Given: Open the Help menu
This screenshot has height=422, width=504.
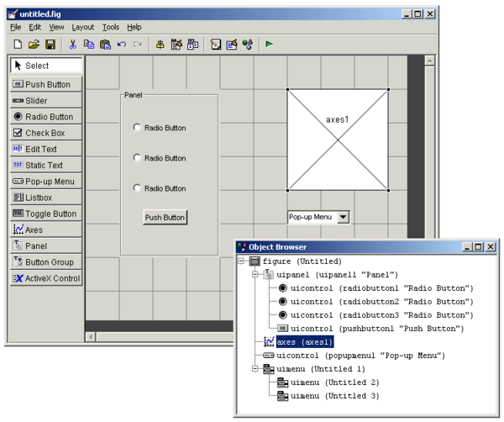Looking at the screenshot, I should [134, 28].
